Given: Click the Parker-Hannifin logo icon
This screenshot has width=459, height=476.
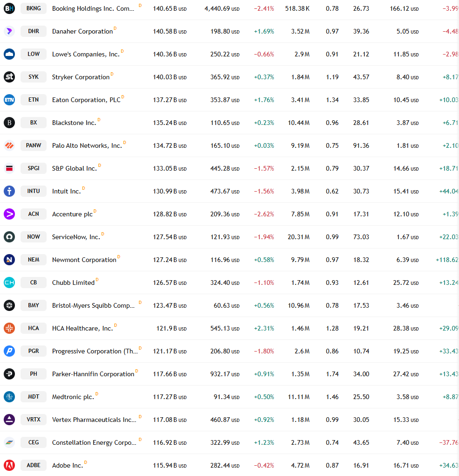Looking at the screenshot, I should click(9, 374).
